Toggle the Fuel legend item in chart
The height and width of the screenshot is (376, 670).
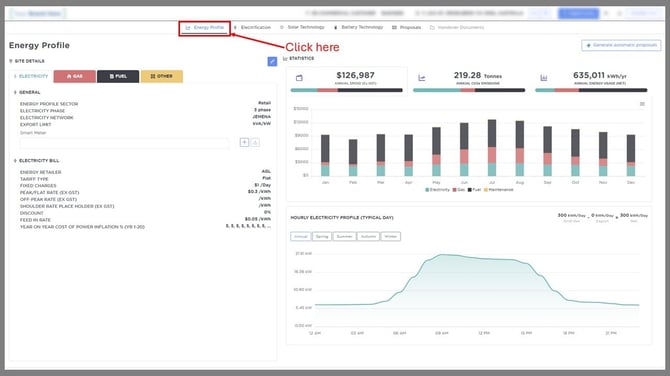pyautogui.click(x=474, y=190)
